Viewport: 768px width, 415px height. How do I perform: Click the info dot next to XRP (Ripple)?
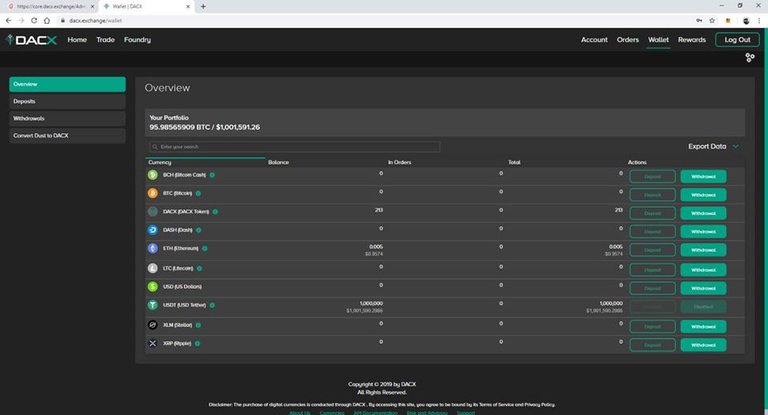click(197, 343)
